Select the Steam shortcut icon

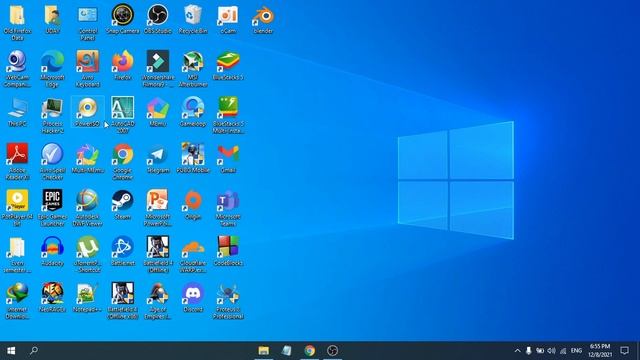123,205
